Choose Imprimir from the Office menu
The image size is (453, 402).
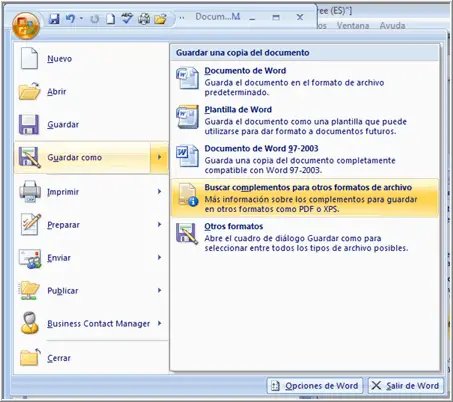click(x=63, y=192)
